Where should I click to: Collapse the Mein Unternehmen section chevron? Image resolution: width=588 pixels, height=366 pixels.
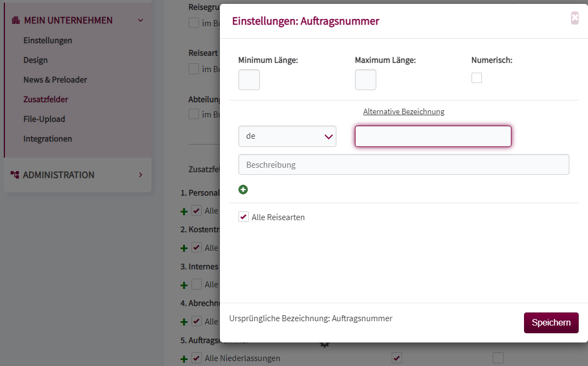coord(141,20)
